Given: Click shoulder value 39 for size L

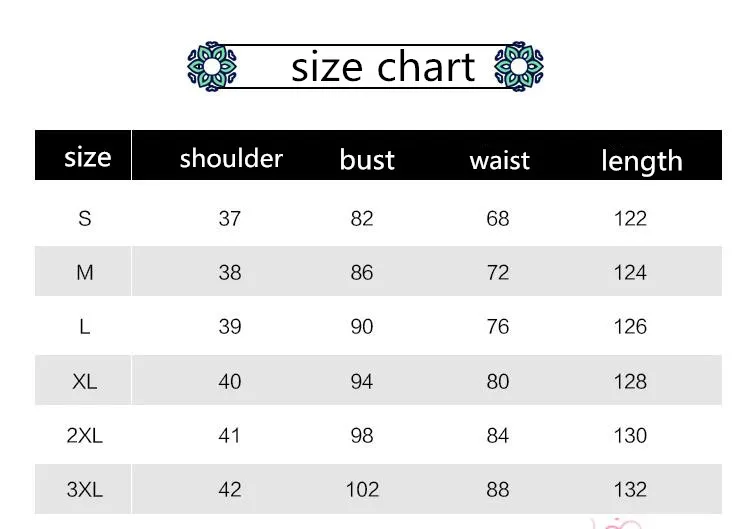Looking at the screenshot, I should click(230, 327).
